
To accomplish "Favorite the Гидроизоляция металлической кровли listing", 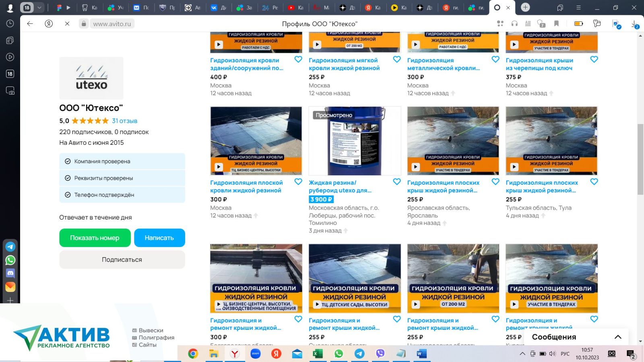I will 495,59.
